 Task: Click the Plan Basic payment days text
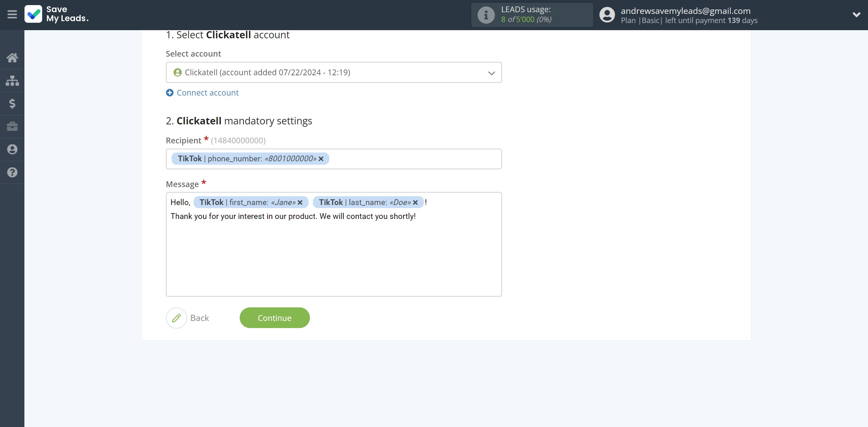point(689,21)
